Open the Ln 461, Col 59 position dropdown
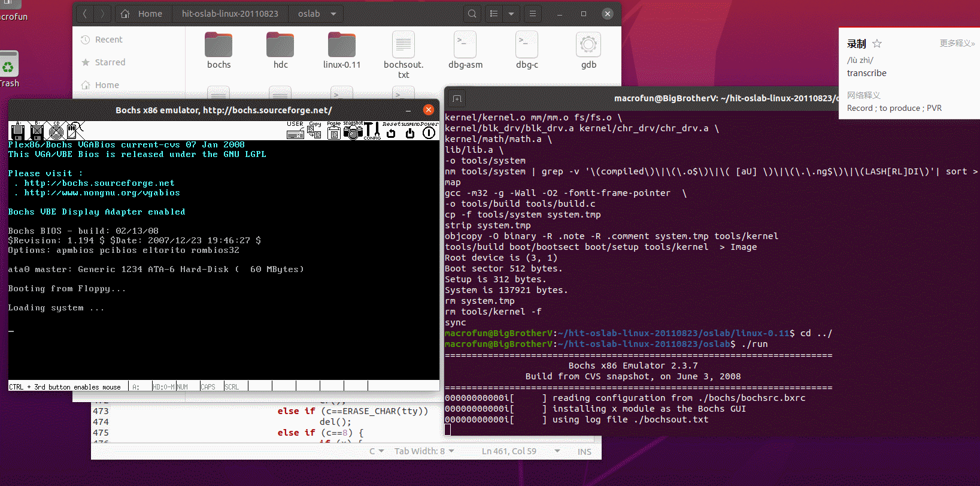The image size is (980, 486). pyautogui.click(x=521, y=451)
